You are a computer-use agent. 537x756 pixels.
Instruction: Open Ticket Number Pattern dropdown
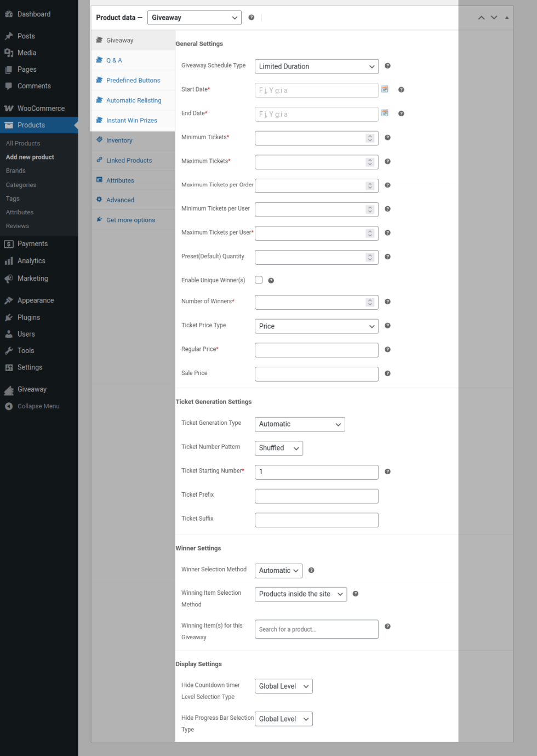pos(279,448)
